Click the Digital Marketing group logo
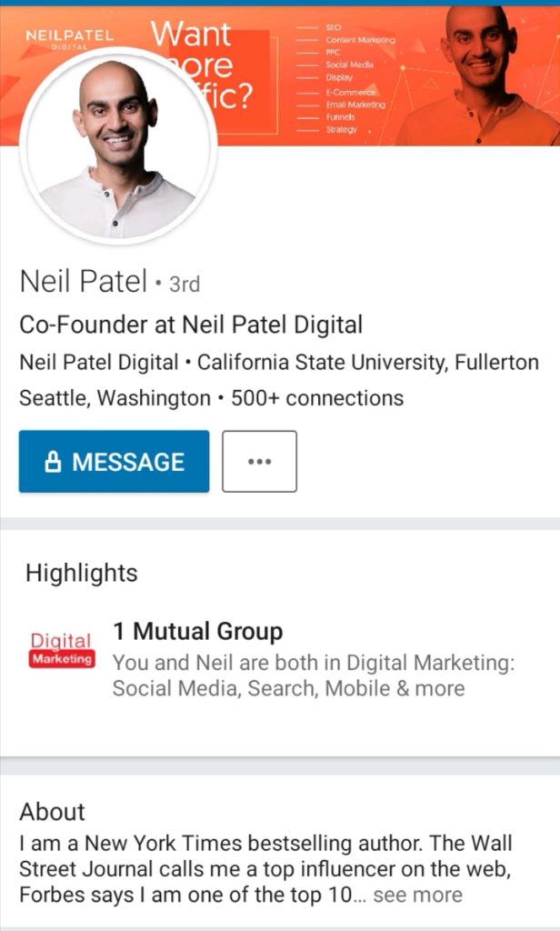The image size is (560, 931). pos(62,649)
